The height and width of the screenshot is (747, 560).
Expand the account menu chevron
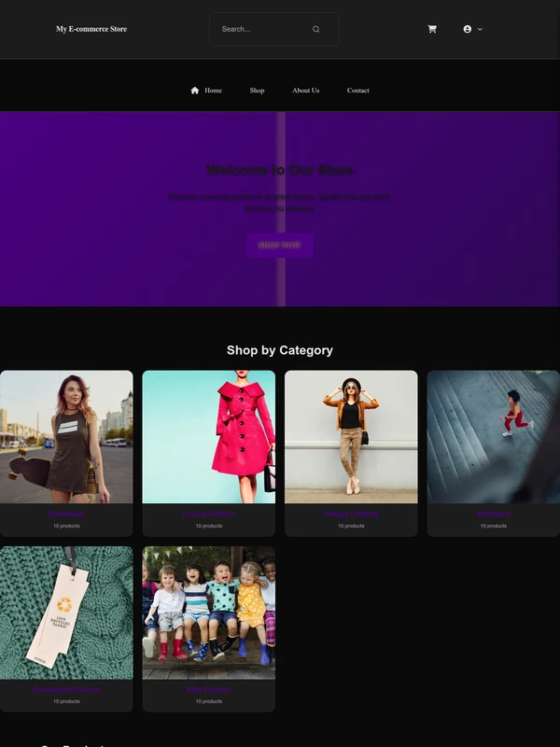point(480,29)
